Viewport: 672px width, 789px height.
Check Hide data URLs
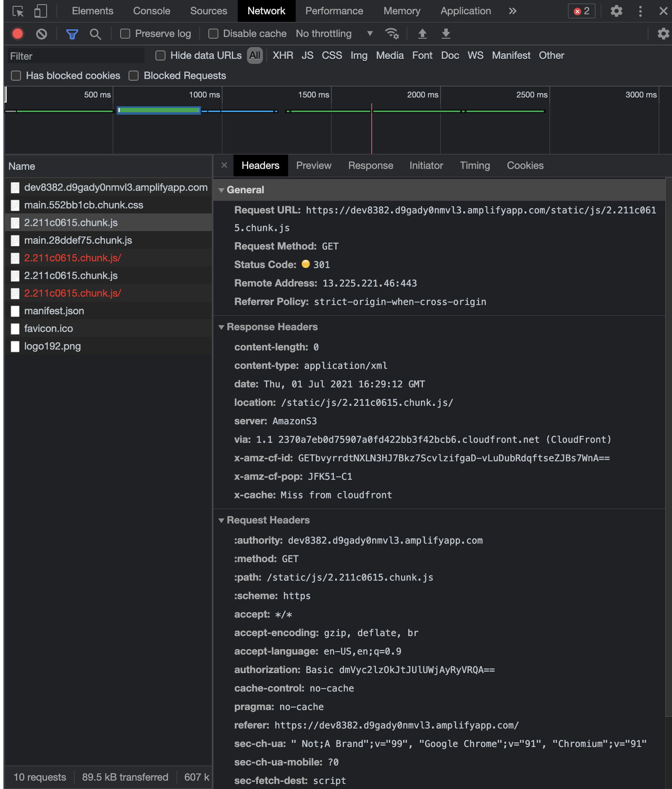click(x=160, y=55)
